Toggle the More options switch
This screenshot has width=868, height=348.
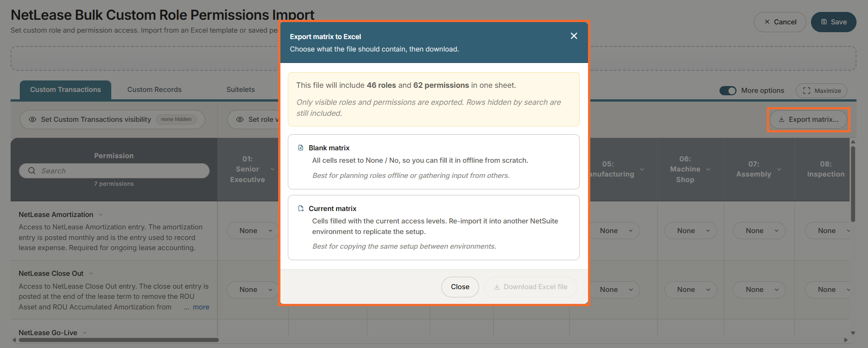pyautogui.click(x=728, y=91)
